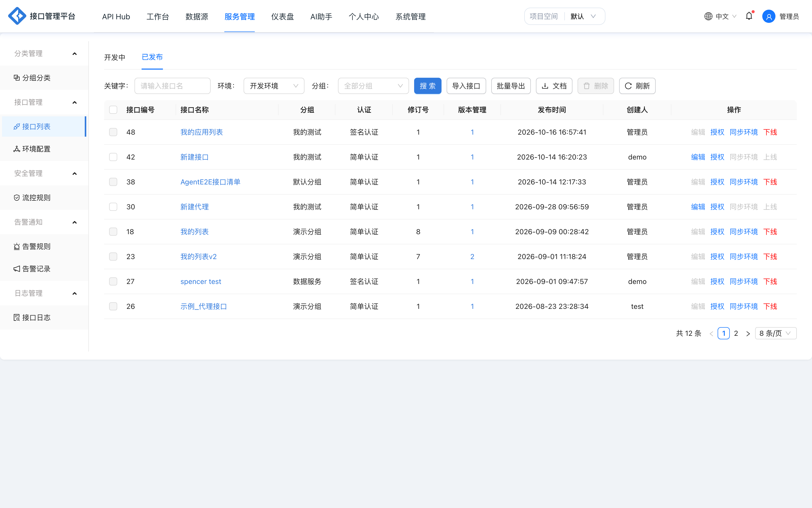Image resolution: width=812 pixels, height=508 pixels.
Task: Check the row for spencer test
Action: [113, 281]
